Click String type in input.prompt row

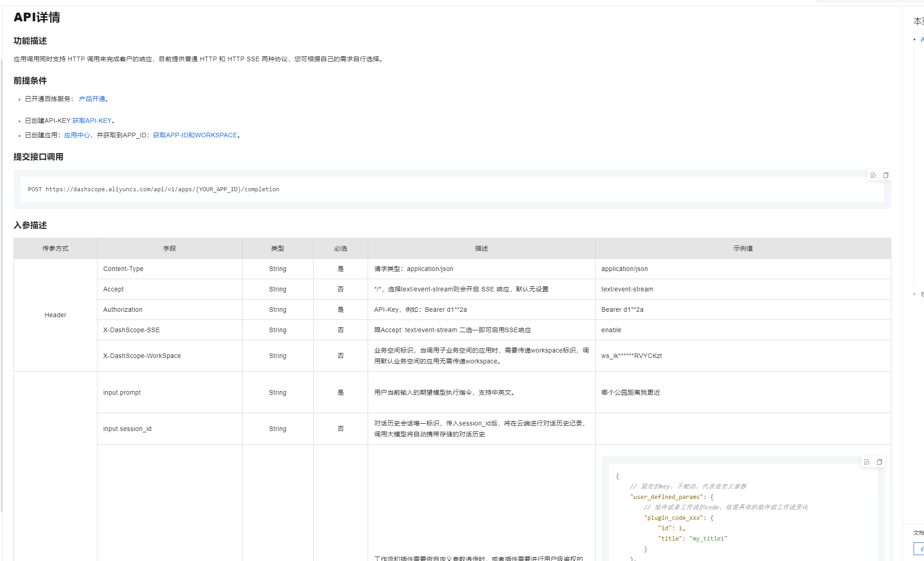(x=277, y=392)
